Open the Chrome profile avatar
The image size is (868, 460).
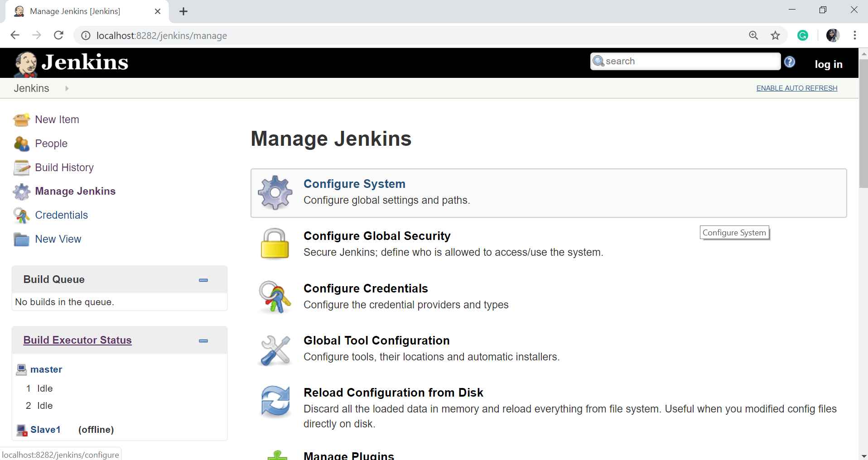833,35
